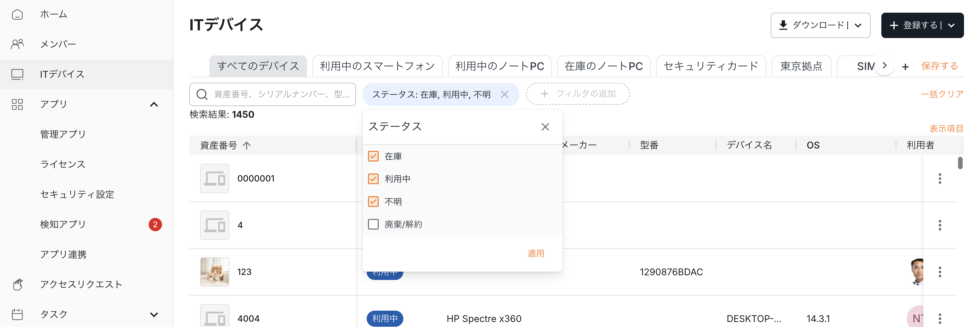Open the three-dot menu for asset 0000001
The width and height of the screenshot is (980, 327).
(x=939, y=179)
